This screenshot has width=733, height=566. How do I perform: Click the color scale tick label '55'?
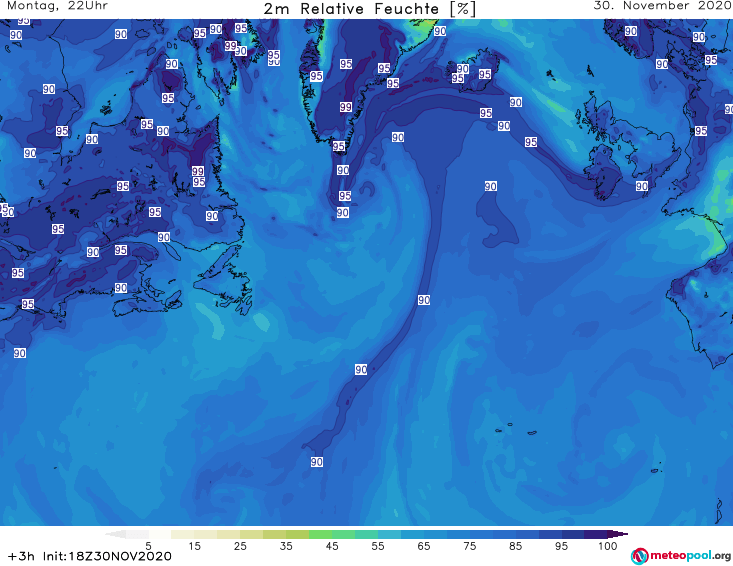click(x=378, y=546)
